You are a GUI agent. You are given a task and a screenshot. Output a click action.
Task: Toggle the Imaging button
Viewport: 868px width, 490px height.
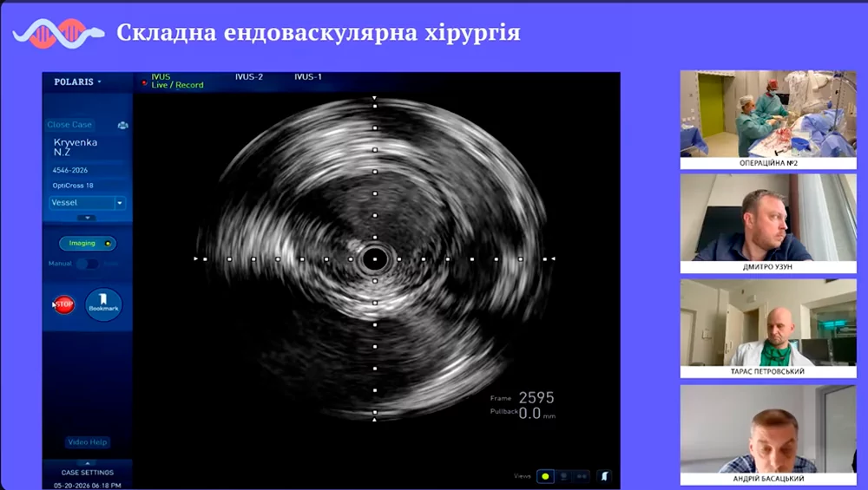[88, 244]
